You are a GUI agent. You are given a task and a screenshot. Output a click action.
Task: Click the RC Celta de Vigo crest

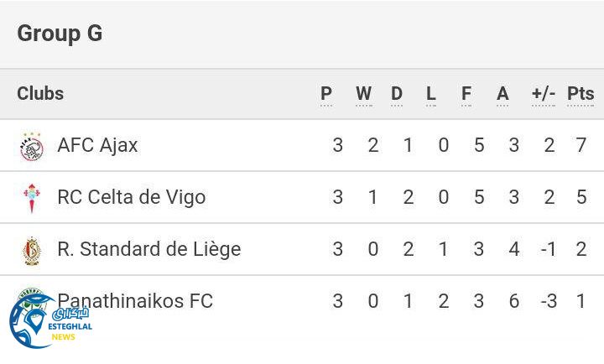click(x=31, y=198)
